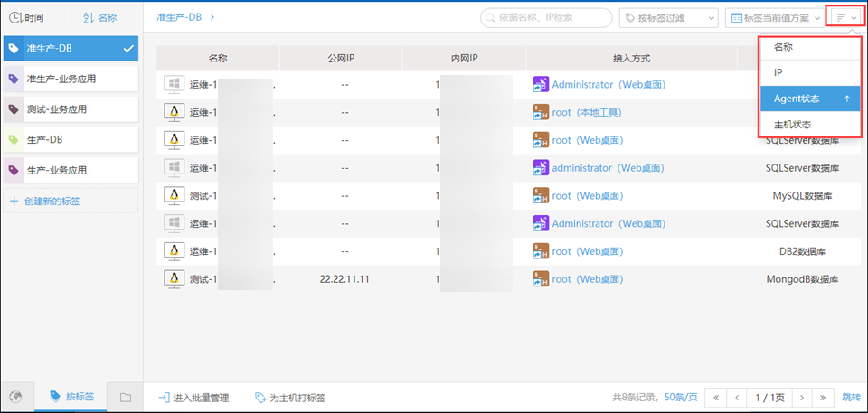This screenshot has width=868, height=413.
Task: Open the 按标签过滤 dropdown
Action: [x=668, y=17]
